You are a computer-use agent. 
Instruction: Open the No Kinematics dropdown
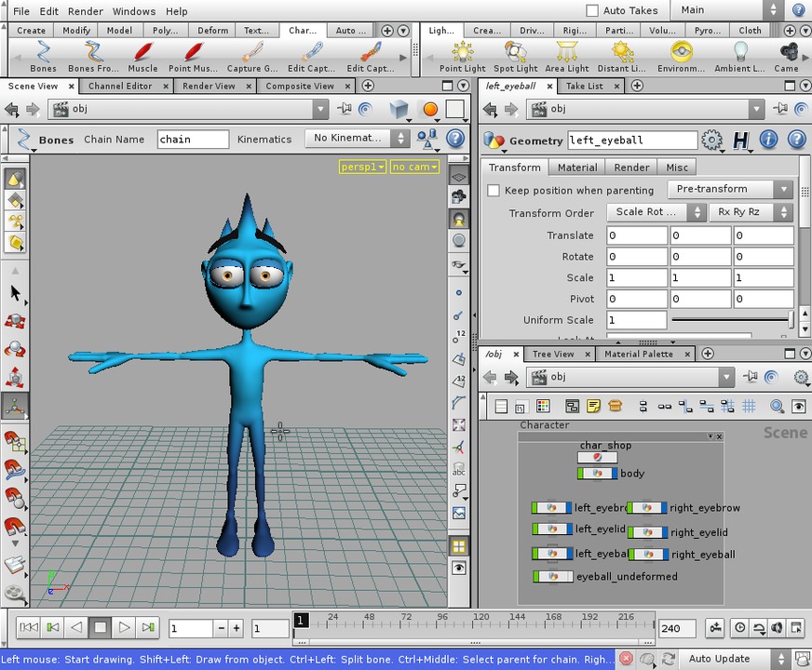(357, 138)
